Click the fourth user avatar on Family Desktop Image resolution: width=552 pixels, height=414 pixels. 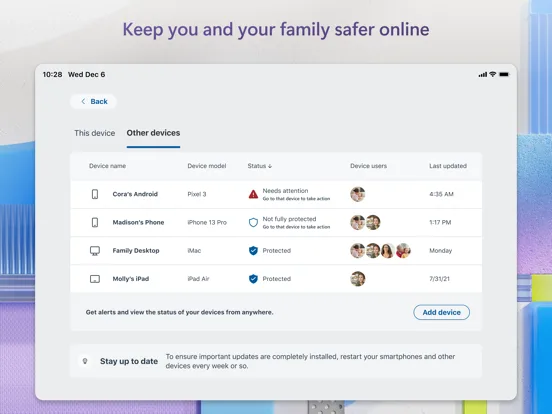tap(403, 250)
